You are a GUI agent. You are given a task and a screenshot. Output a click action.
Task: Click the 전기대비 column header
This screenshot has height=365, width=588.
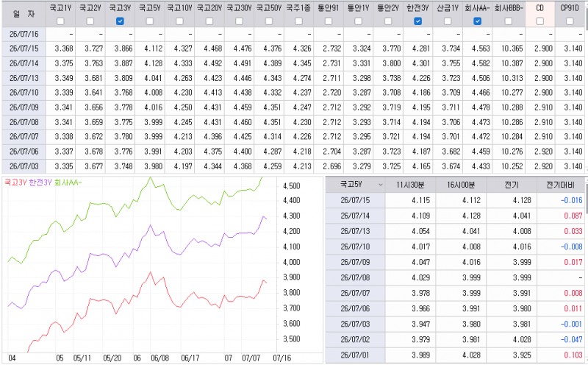click(x=560, y=185)
